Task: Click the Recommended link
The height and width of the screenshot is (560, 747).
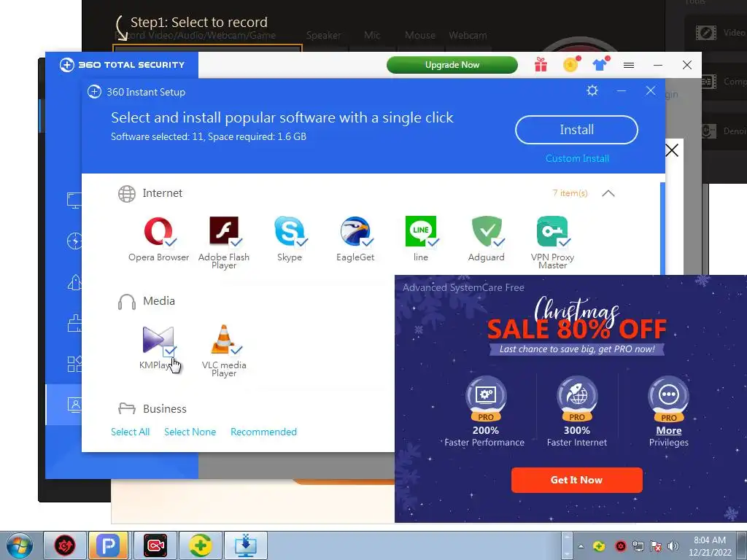Action: [x=263, y=432]
